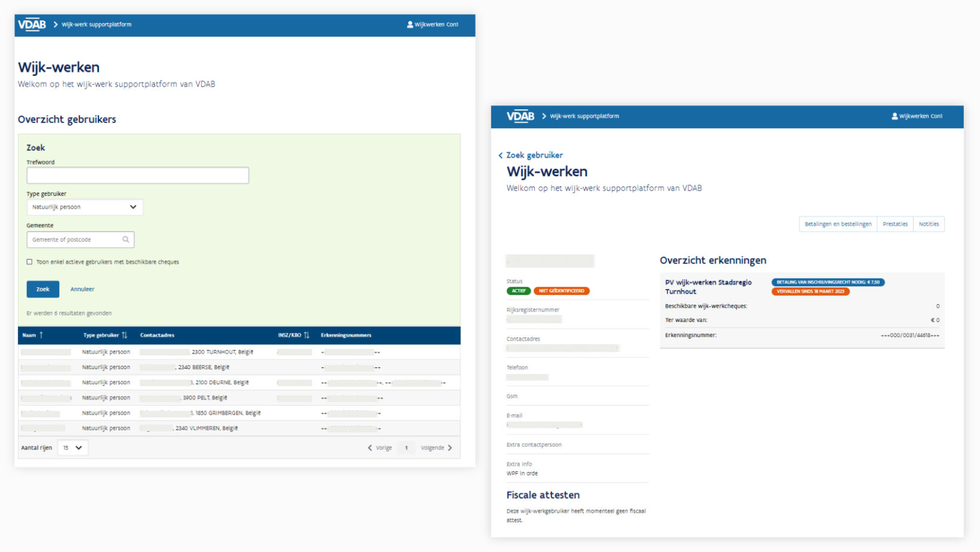Click the breadcrumb chevron after VDAB
Viewport: 980px width, 552px height.
coord(544,116)
